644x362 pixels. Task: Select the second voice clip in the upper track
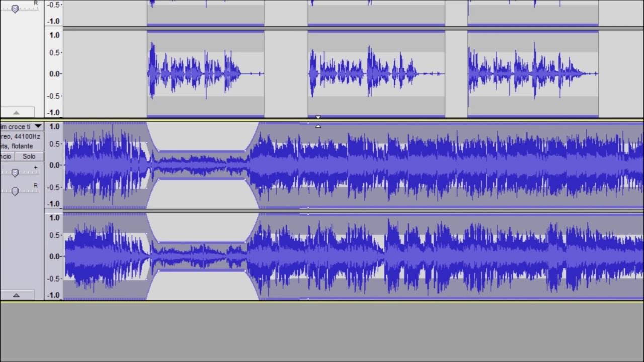(376, 74)
